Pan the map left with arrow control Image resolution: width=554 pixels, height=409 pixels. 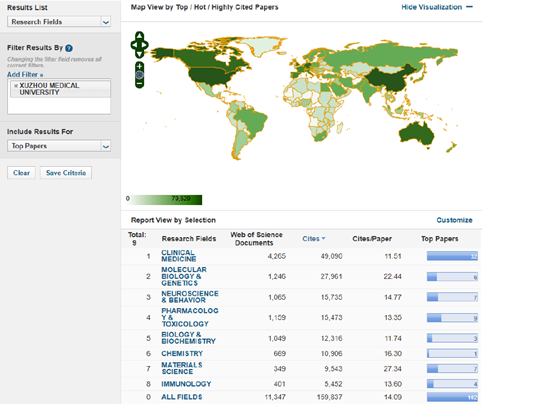(x=134, y=45)
